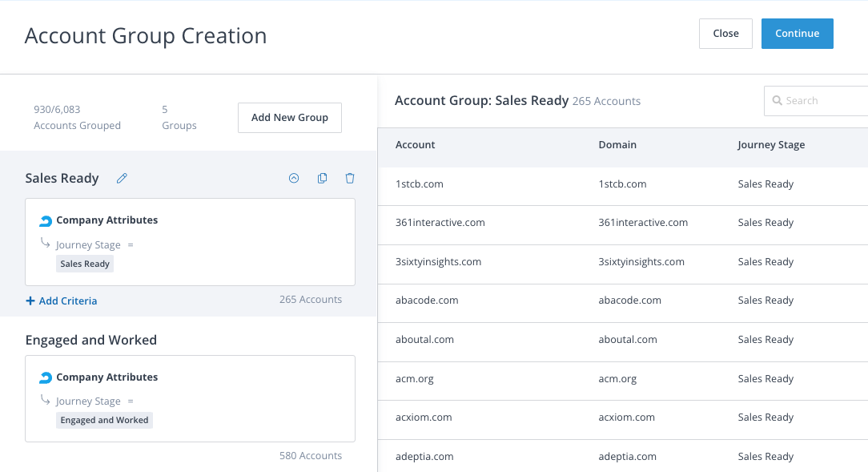Sort by the Domain column header
This screenshot has width=868, height=472.
(617, 145)
